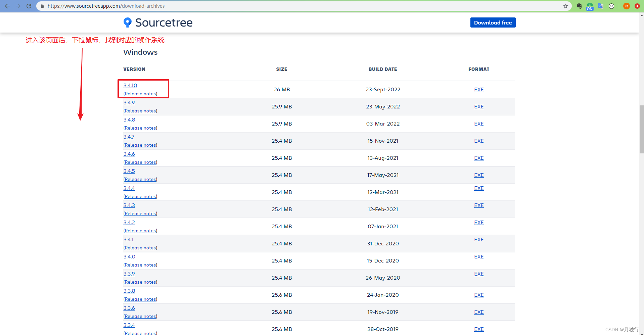Go back to the previous page

(7, 6)
